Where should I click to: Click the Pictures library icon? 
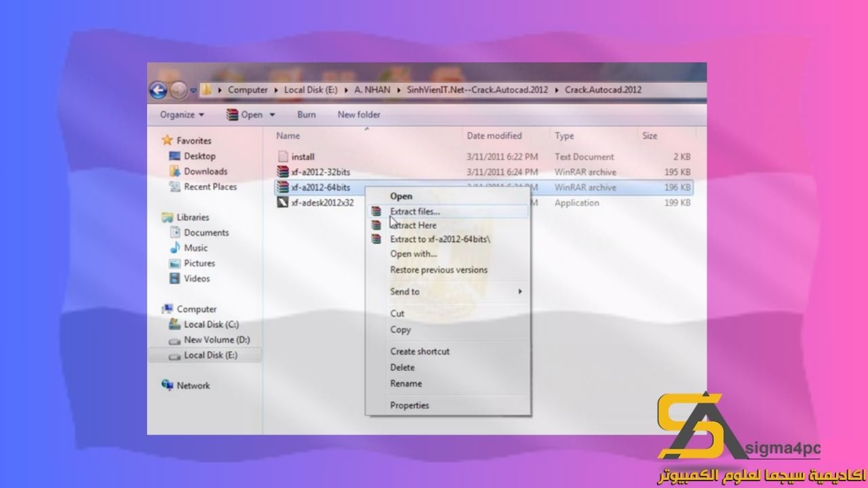(174, 263)
